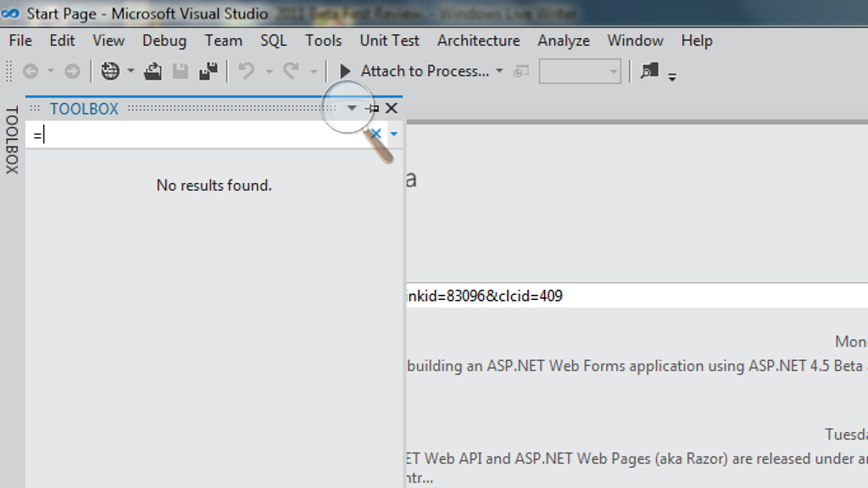Viewport: 868px width, 488px height.
Task: Open Toolbox window position dropdown
Action: coord(352,108)
